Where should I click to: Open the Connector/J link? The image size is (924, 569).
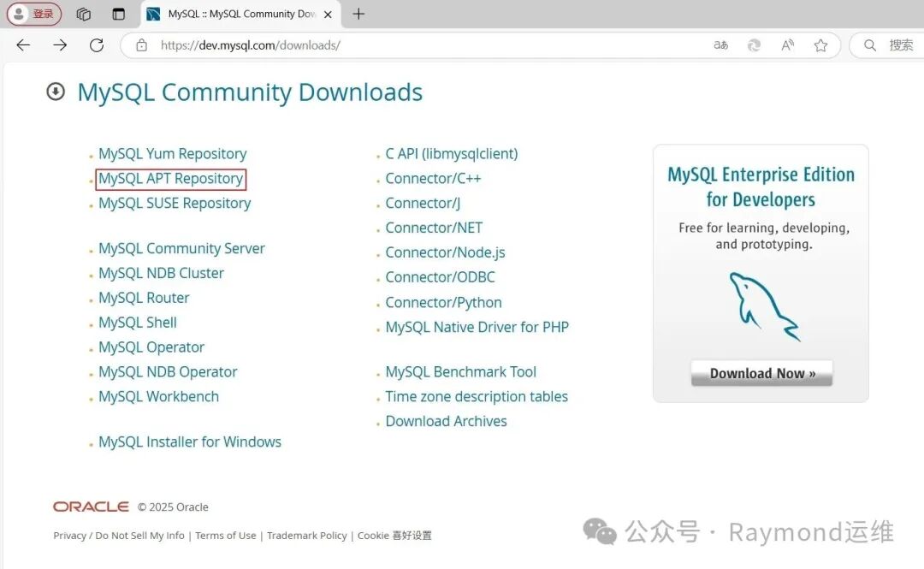click(x=423, y=204)
